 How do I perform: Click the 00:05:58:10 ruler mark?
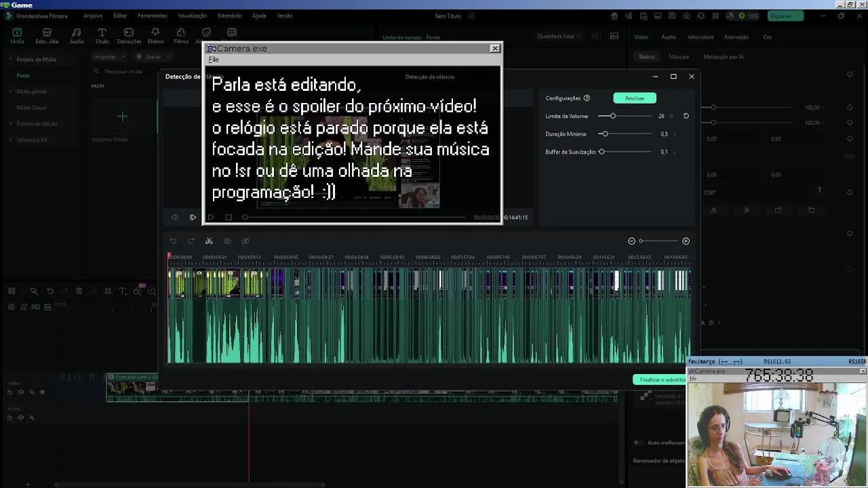pyautogui.click(x=392, y=258)
